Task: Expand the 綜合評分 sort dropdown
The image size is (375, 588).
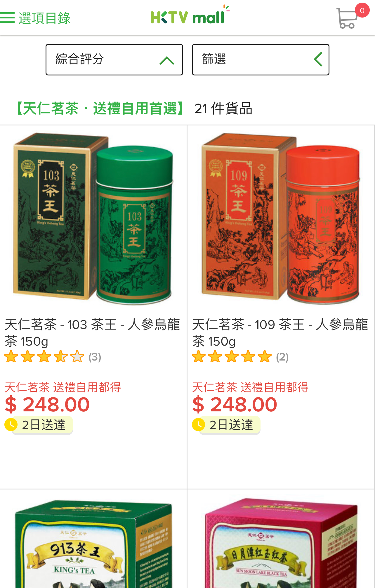Action: [114, 60]
